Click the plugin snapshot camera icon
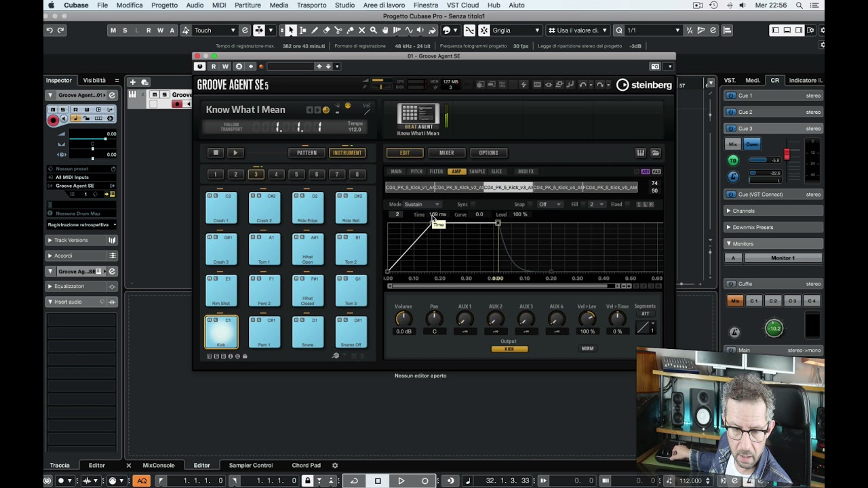This screenshot has height=488, width=868. tap(655, 66)
